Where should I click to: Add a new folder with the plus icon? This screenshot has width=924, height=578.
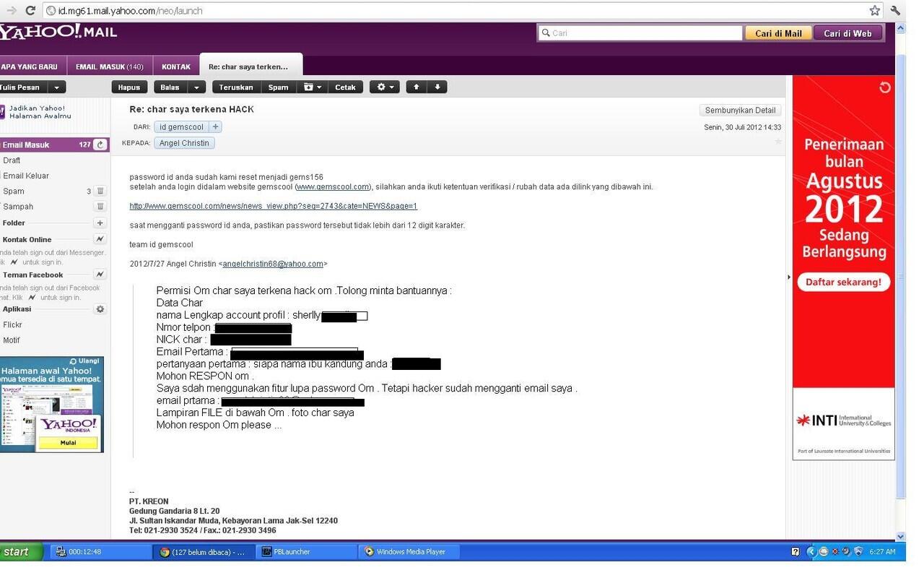point(100,223)
